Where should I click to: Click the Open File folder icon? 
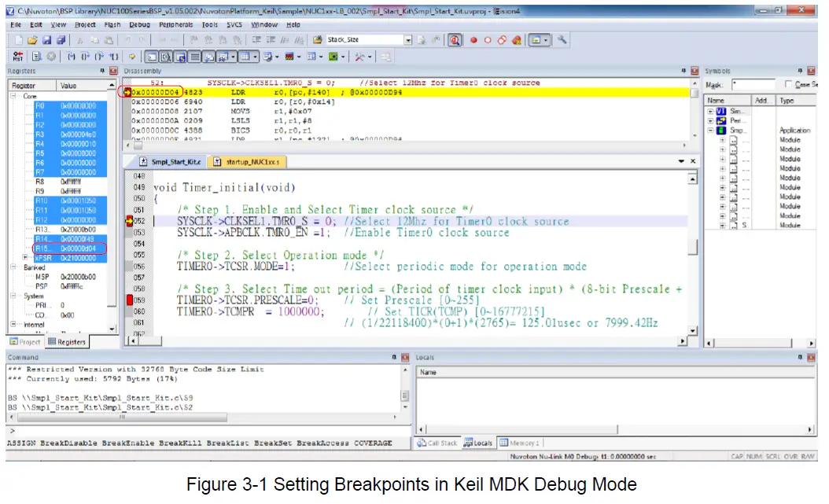(x=33, y=39)
